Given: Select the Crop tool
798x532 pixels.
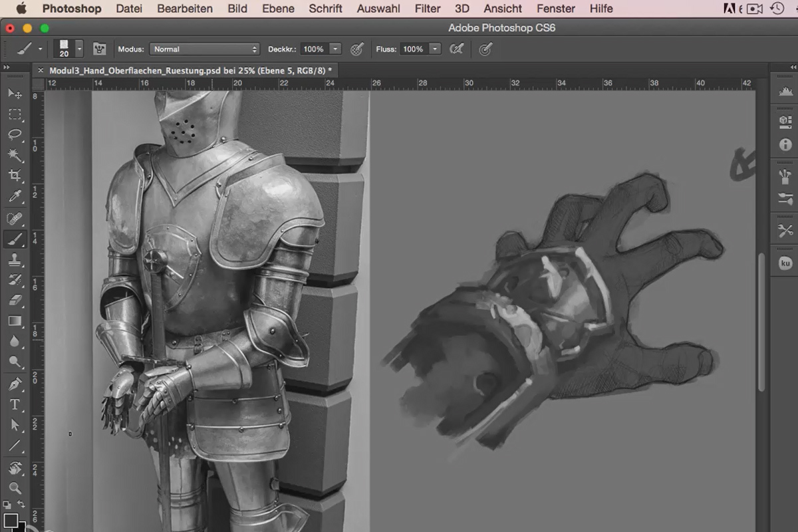Looking at the screenshot, I should point(15,176).
